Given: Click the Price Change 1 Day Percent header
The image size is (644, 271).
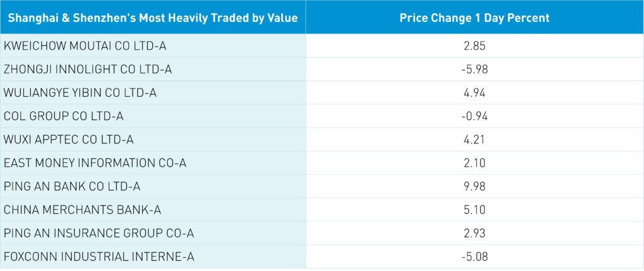Looking at the screenshot, I should point(474,18).
